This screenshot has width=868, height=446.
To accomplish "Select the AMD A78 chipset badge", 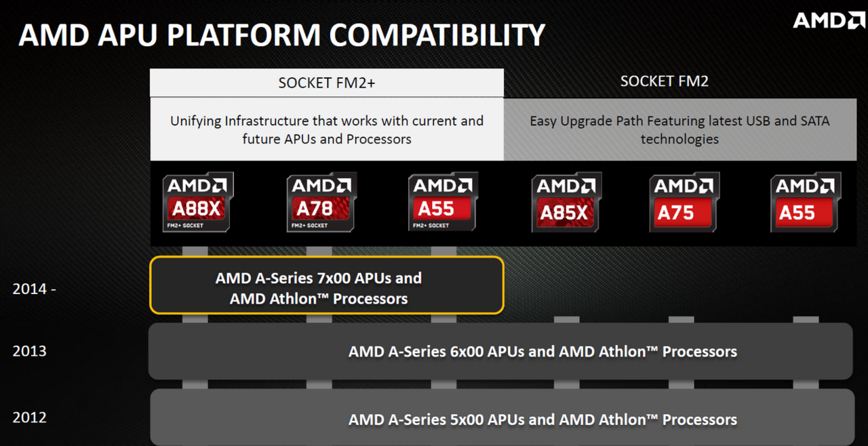I will tap(321, 202).
